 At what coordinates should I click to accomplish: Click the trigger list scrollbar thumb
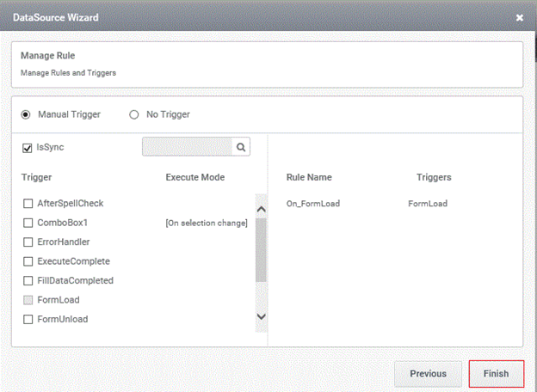point(261,250)
